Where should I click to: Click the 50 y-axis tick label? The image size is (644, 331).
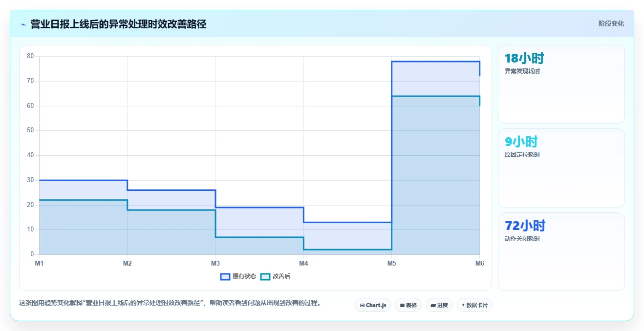(30, 130)
